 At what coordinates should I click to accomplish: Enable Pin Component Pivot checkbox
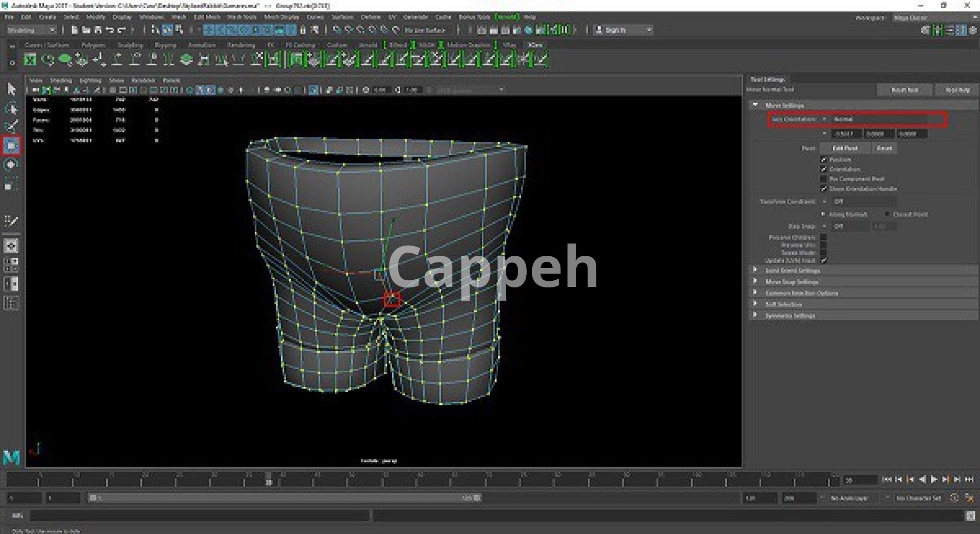point(823,179)
